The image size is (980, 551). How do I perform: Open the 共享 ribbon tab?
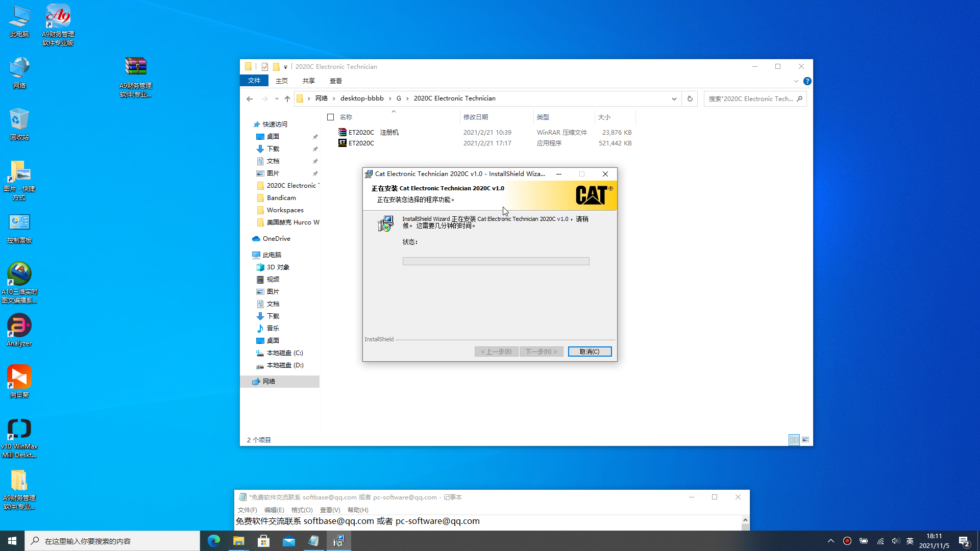[x=309, y=81]
